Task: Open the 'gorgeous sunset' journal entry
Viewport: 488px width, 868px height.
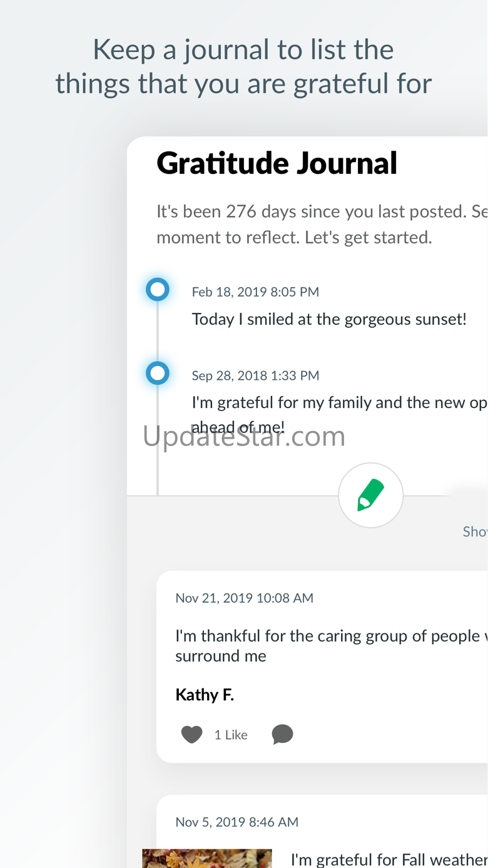Action: (329, 319)
